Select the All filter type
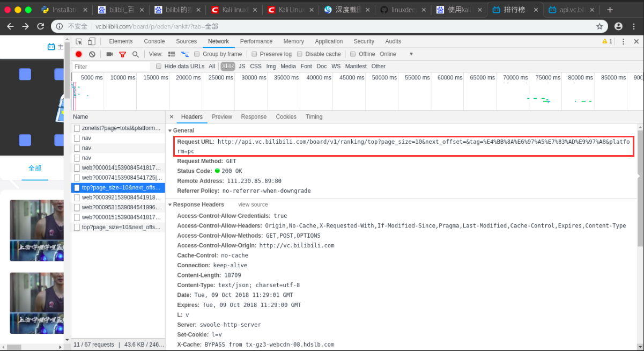The height and width of the screenshot is (351, 644). tap(212, 67)
